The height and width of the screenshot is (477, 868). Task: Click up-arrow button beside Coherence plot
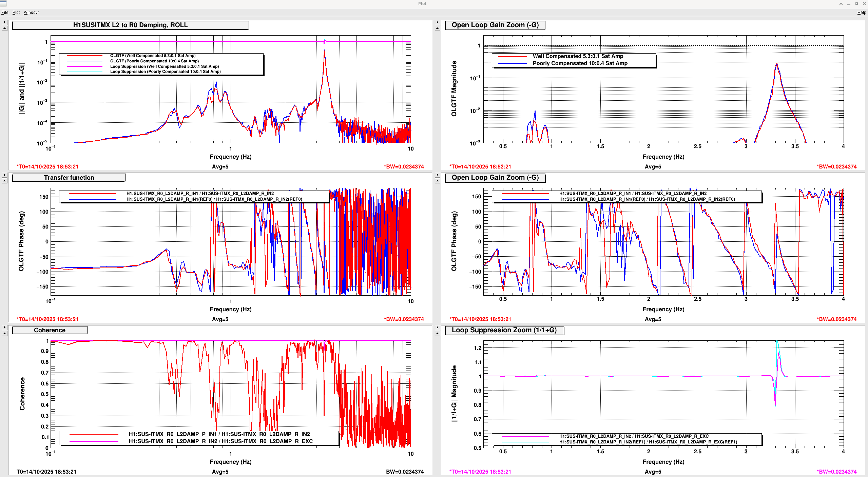(4, 333)
